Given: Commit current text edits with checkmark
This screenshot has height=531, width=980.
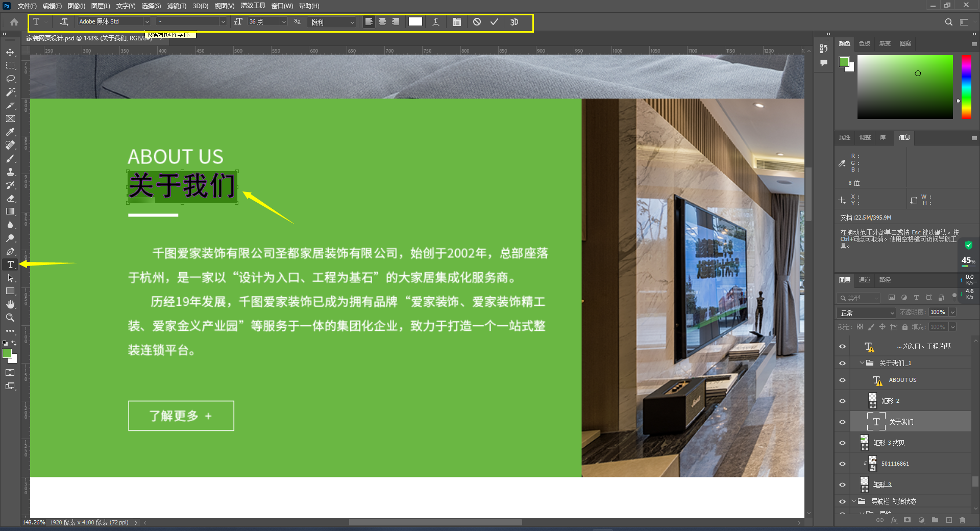Looking at the screenshot, I should tap(494, 22).
